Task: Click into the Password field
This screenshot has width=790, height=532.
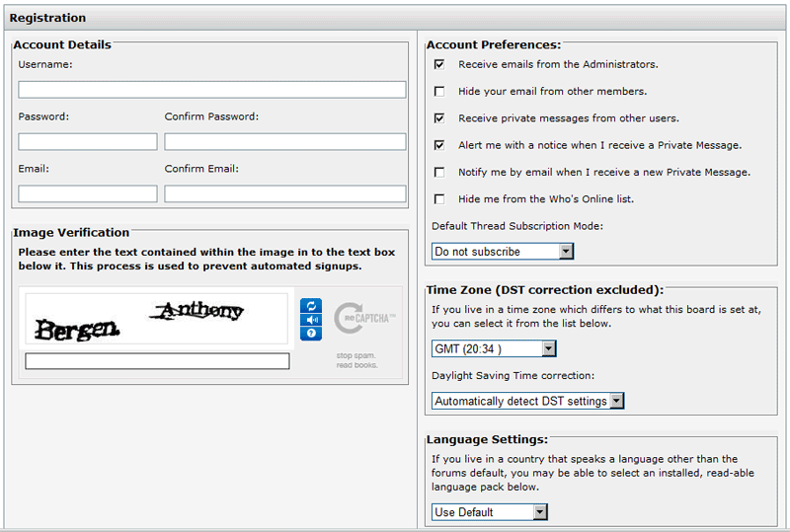Action: [x=87, y=142]
